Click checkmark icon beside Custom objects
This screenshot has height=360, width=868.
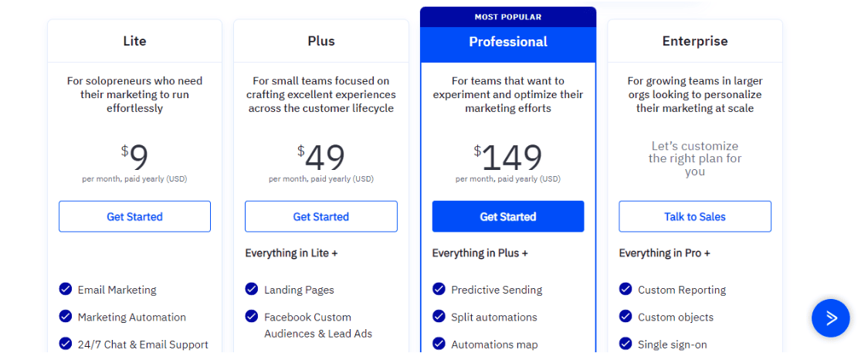coord(626,317)
